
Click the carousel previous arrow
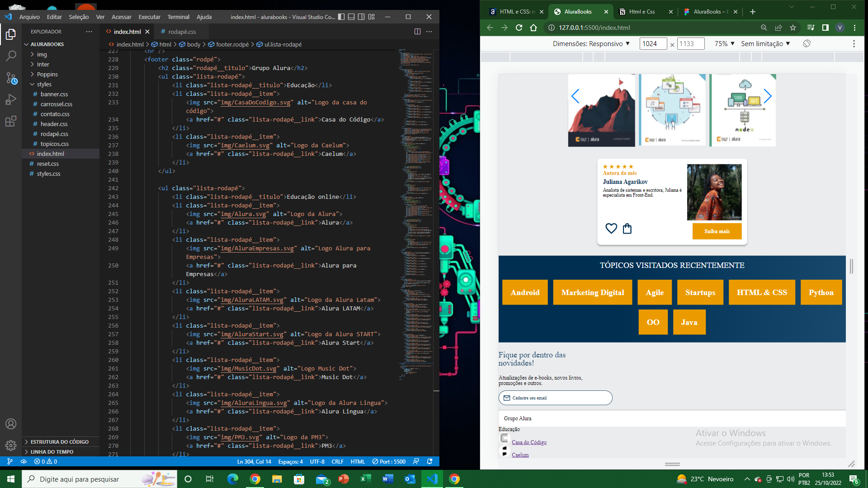point(575,96)
